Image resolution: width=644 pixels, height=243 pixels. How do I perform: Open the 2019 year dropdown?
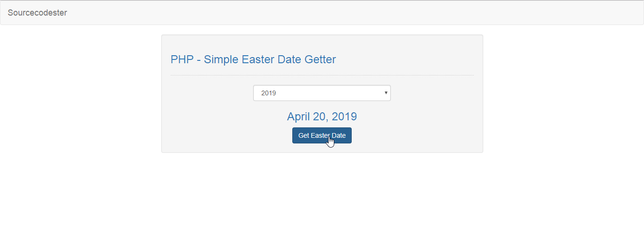(x=322, y=93)
